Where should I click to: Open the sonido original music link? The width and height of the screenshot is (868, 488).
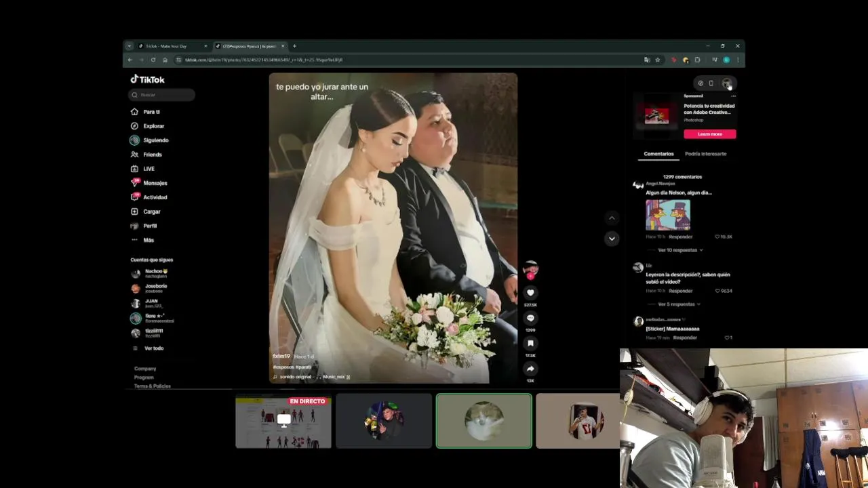(x=311, y=377)
